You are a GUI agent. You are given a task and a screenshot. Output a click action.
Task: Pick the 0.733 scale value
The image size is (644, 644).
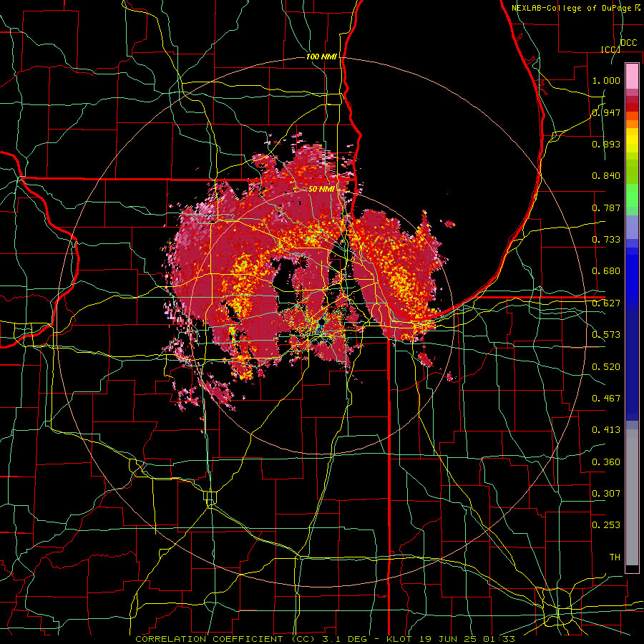click(606, 240)
